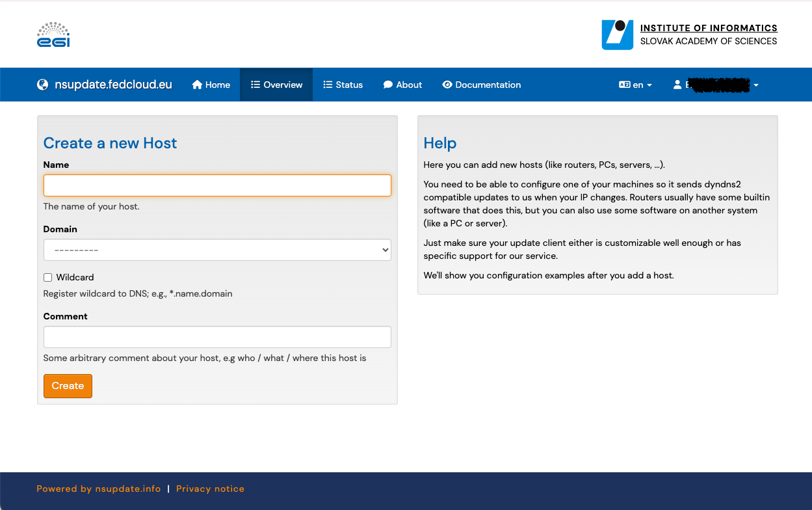Follow the Powered by nsupdate.info link
The height and width of the screenshot is (510, 812).
pyautogui.click(x=99, y=489)
